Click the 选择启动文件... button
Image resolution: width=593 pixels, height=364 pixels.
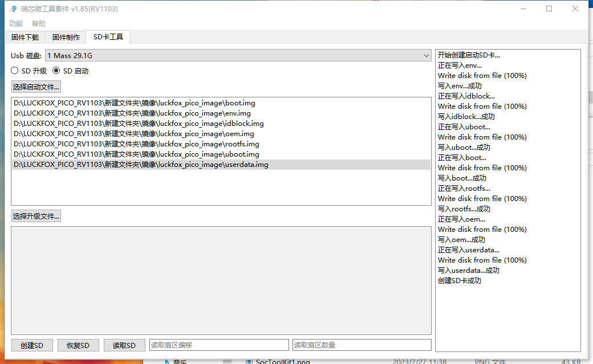click(x=36, y=87)
